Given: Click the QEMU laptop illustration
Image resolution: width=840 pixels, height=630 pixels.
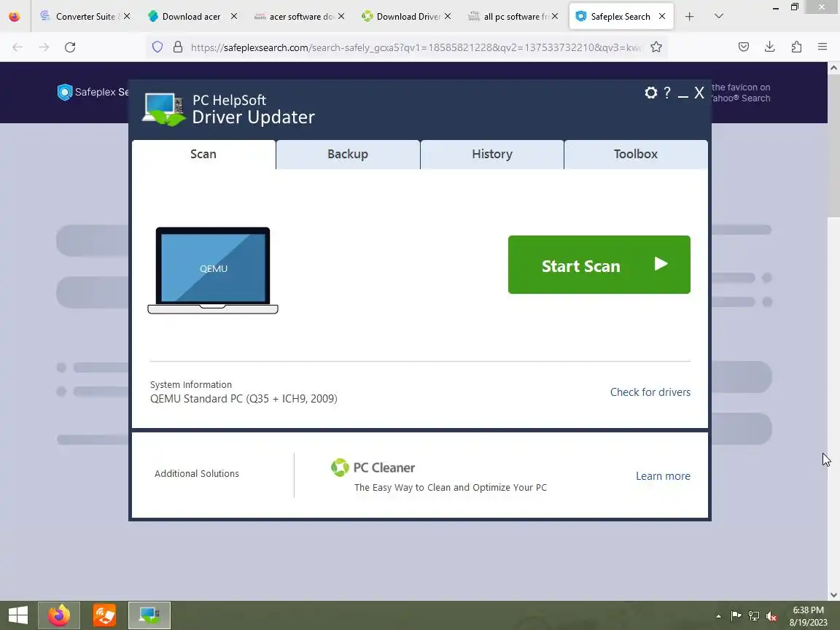Looking at the screenshot, I should [x=213, y=271].
